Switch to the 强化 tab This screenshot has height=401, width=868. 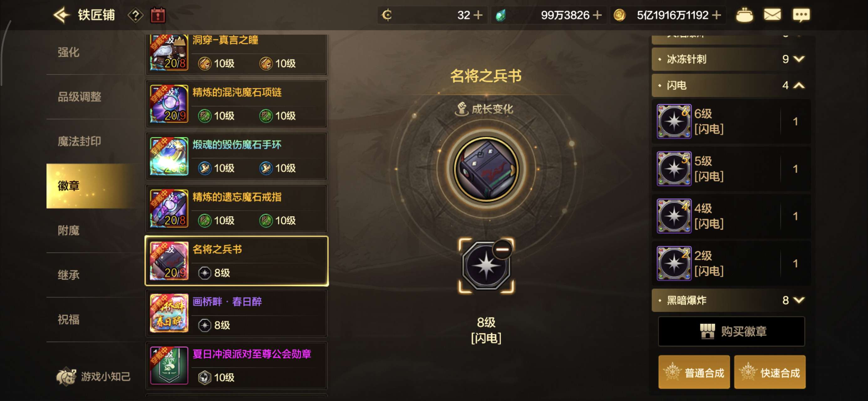(x=68, y=52)
